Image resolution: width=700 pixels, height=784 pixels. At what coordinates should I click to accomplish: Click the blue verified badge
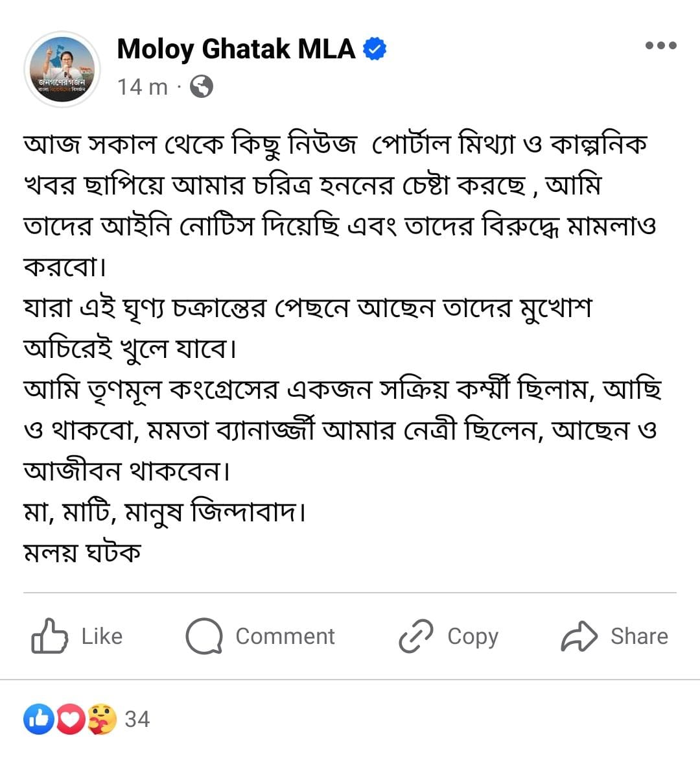click(x=375, y=49)
